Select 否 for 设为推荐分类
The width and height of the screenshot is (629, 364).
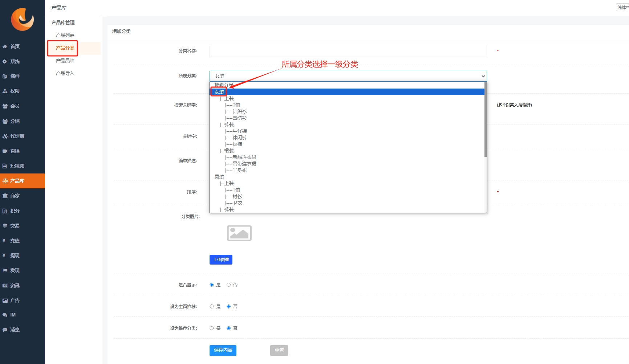228,328
